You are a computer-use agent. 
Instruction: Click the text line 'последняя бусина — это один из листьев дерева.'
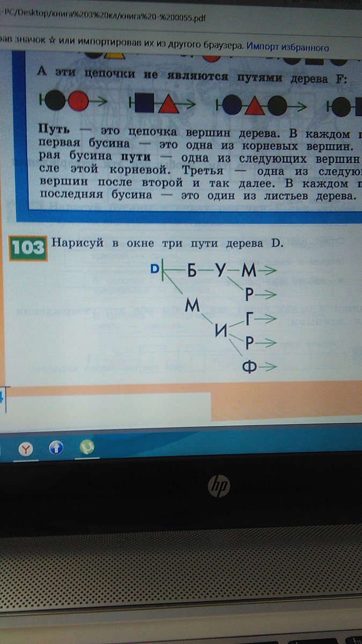[198, 196]
